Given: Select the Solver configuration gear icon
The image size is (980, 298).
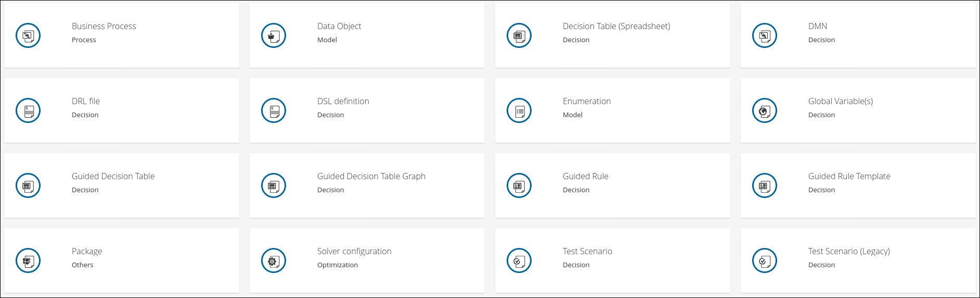Looking at the screenshot, I should 274,260.
